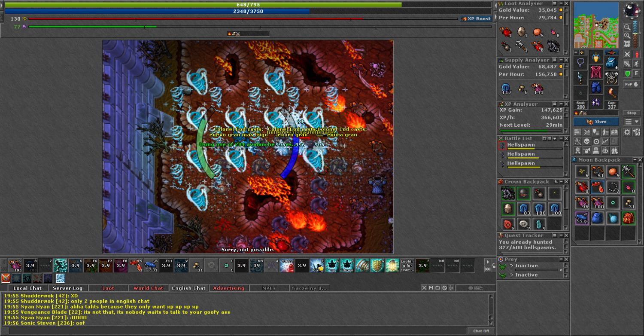
Task: Click the Stop button
Action: point(632,113)
